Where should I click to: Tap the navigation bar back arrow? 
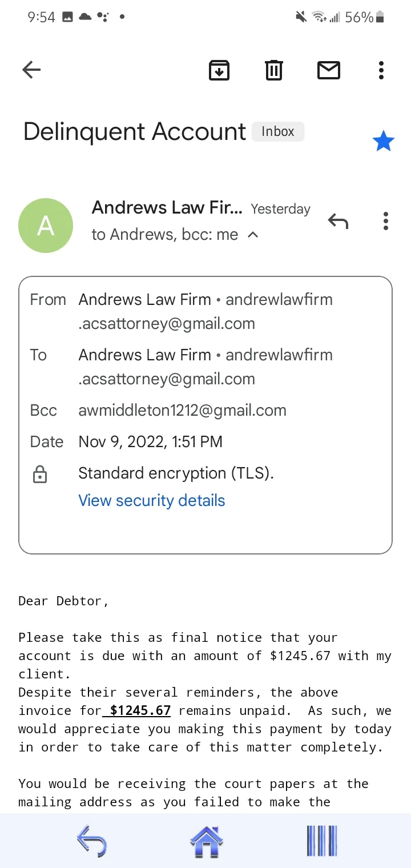(x=91, y=841)
